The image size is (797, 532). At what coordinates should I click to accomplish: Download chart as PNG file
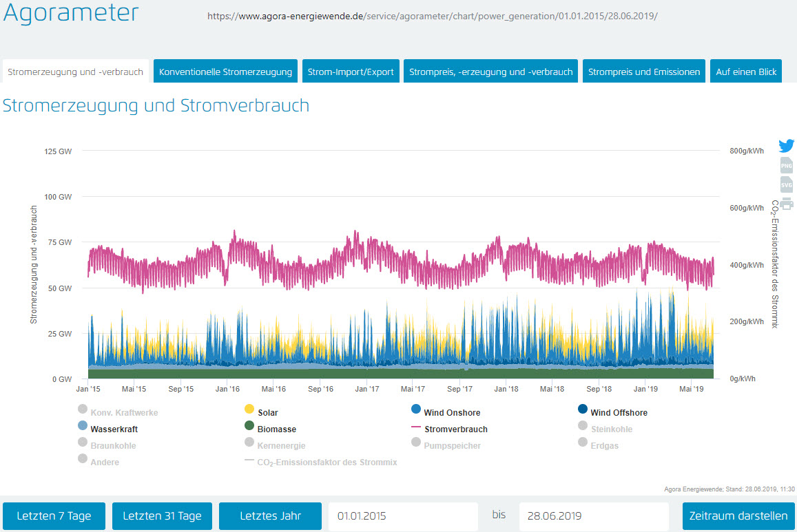(x=786, y=165)
